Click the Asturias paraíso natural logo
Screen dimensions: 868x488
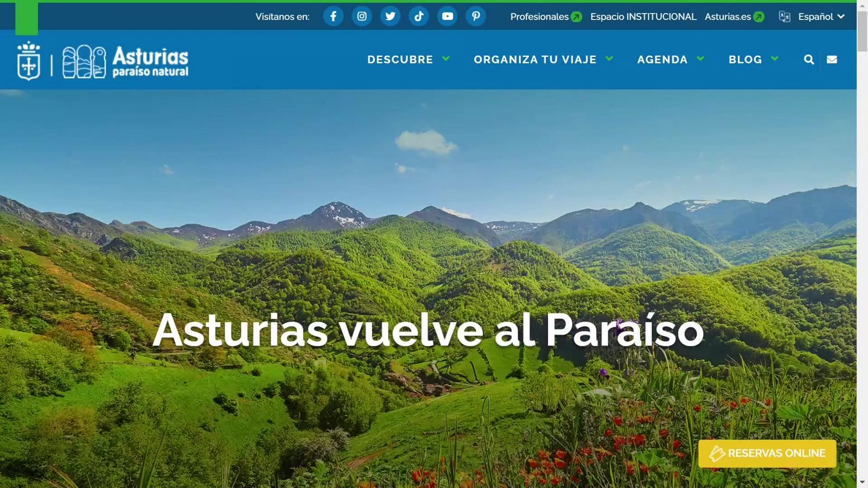(x=103, y=60)
